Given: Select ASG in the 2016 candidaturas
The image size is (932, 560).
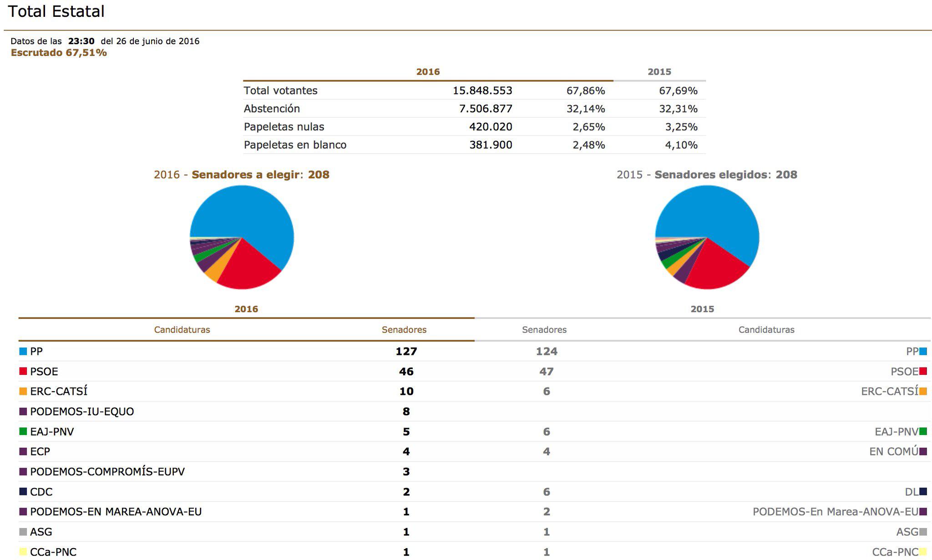Looking at the screenshot, I should pos(41,532).
